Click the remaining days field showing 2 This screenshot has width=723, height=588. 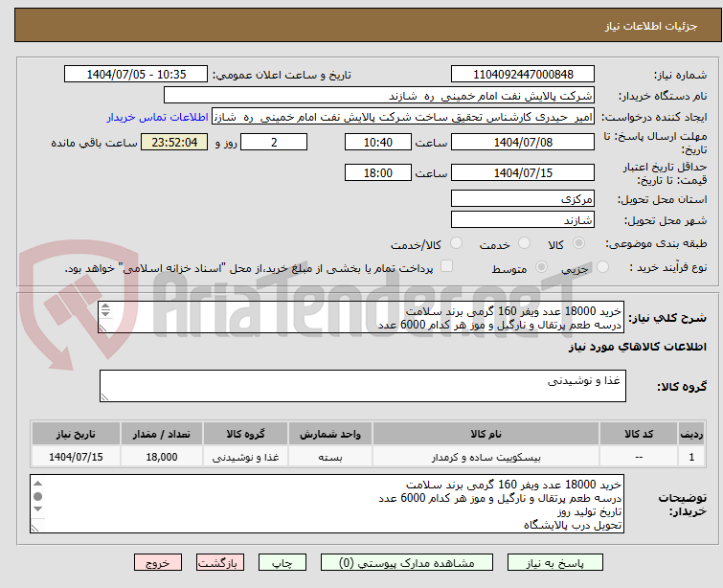pyautogui.click(x=274, y=142)
